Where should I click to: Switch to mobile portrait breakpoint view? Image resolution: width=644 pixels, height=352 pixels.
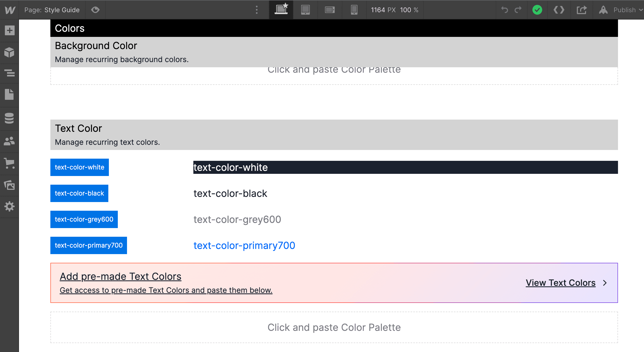tap(354, 10)
